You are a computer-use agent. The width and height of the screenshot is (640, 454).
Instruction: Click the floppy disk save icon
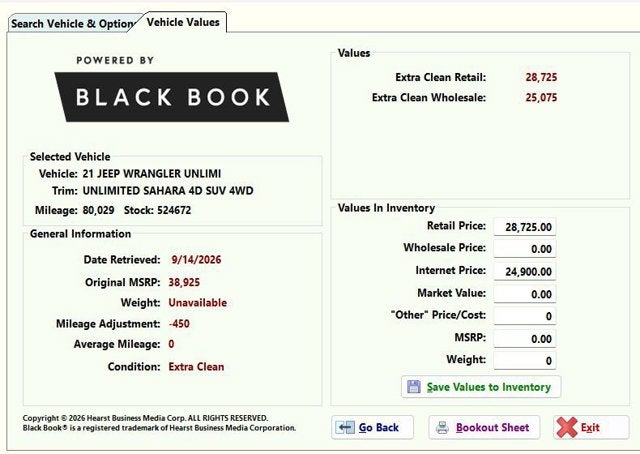[x=413, y=387]
